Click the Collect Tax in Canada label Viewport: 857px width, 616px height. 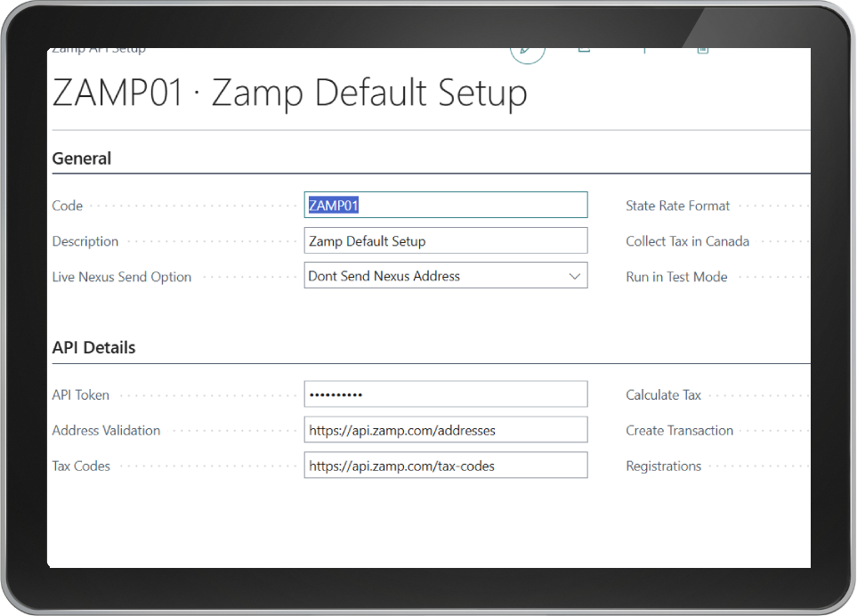click(x=687, y=241)
